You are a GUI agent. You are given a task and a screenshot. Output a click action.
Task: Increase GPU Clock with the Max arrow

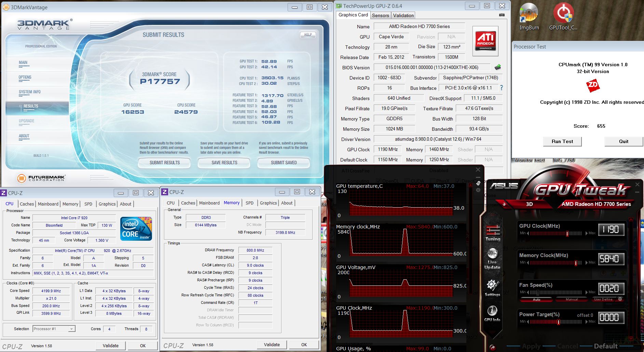click(x=587, y=233)
